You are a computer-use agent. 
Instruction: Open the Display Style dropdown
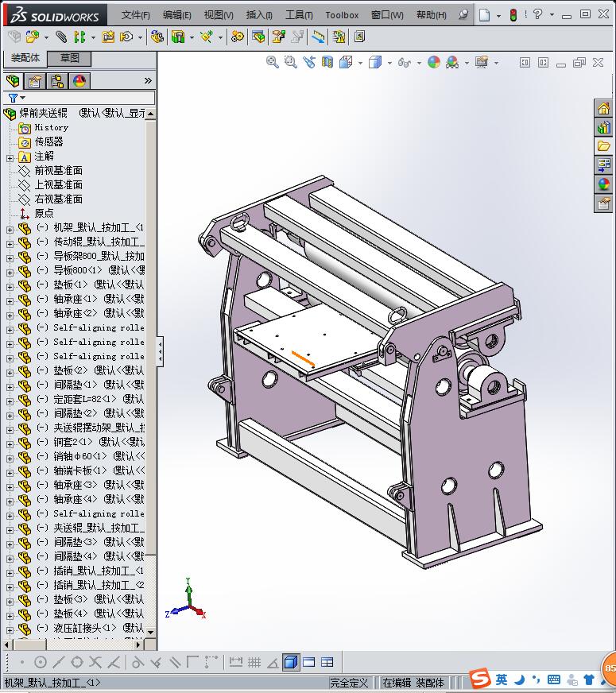tap(389, 64)
